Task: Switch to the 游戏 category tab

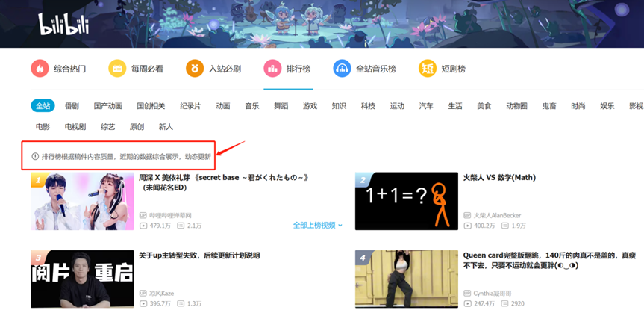Action: [x=310, y=106]
